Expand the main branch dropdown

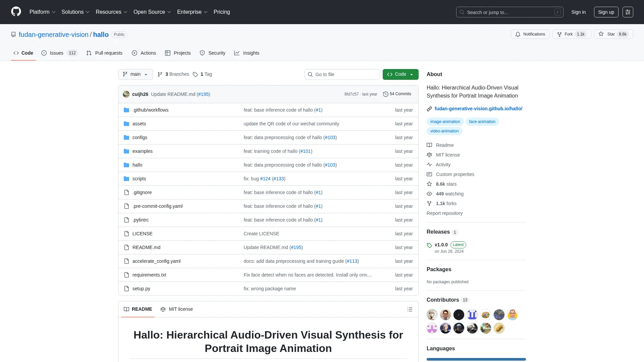tap(135, 74)
